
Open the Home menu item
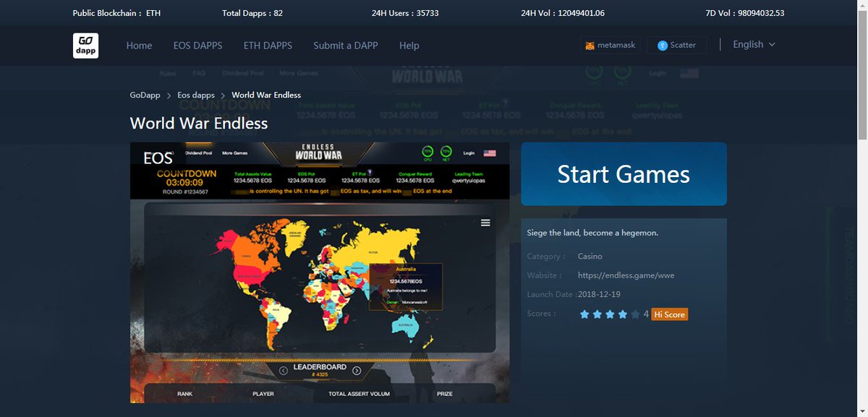tap(139, 46)
